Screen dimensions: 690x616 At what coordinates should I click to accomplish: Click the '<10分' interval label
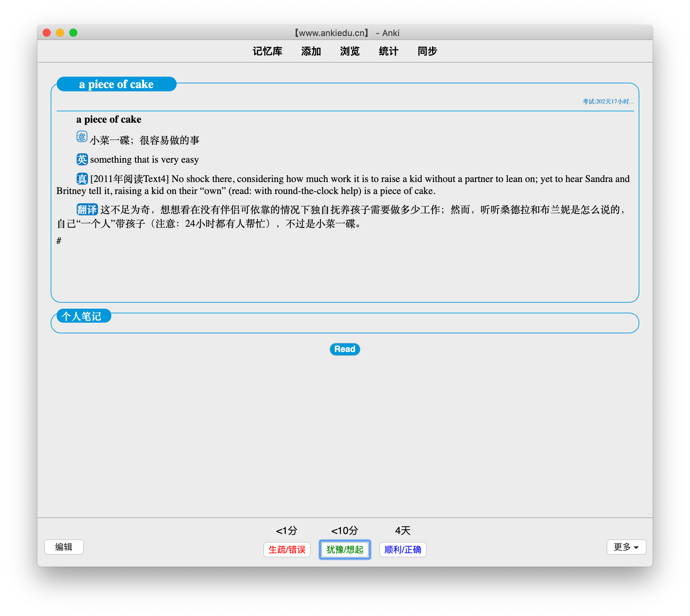coord(344,531)
